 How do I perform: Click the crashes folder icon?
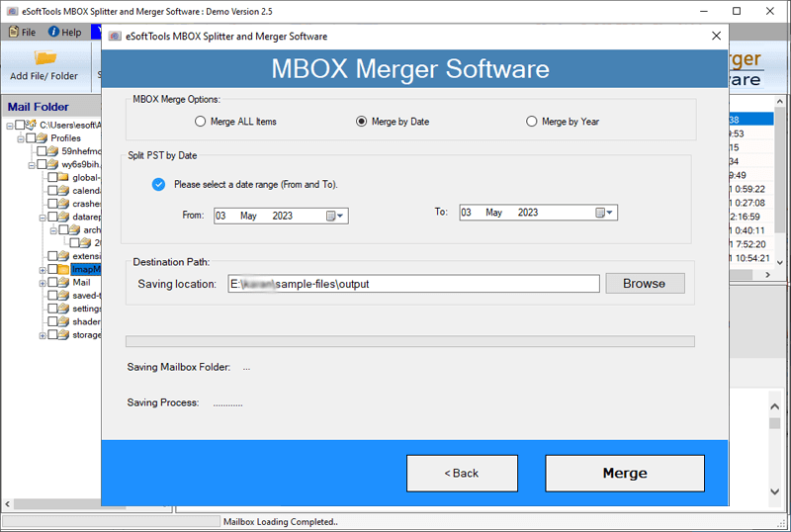pyautogui.click(x=63, y=204)
